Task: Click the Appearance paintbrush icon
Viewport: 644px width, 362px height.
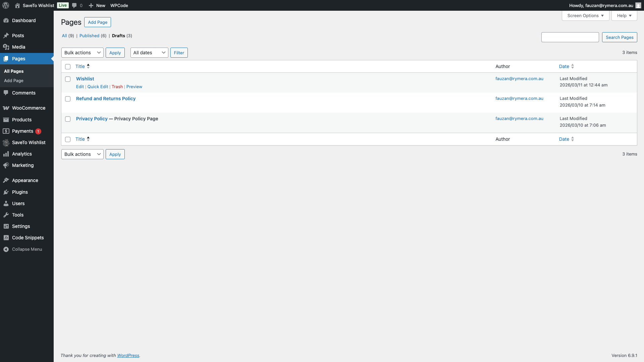Action: (x=6, y=180)
